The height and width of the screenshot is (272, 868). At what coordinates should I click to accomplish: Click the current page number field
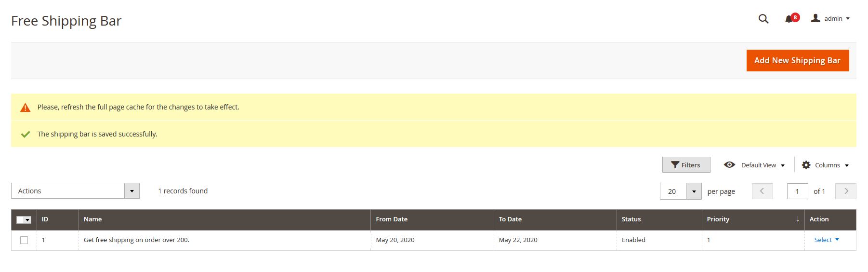click(x=797, y=191)
